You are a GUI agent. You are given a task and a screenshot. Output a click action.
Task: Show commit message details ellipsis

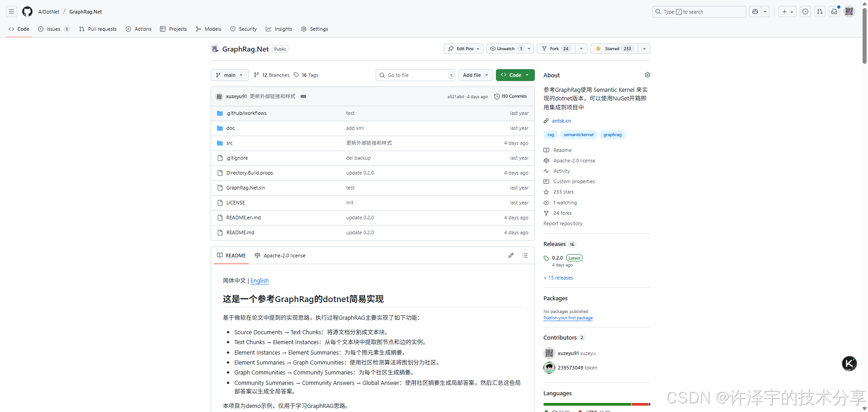[x=303, y=96]
